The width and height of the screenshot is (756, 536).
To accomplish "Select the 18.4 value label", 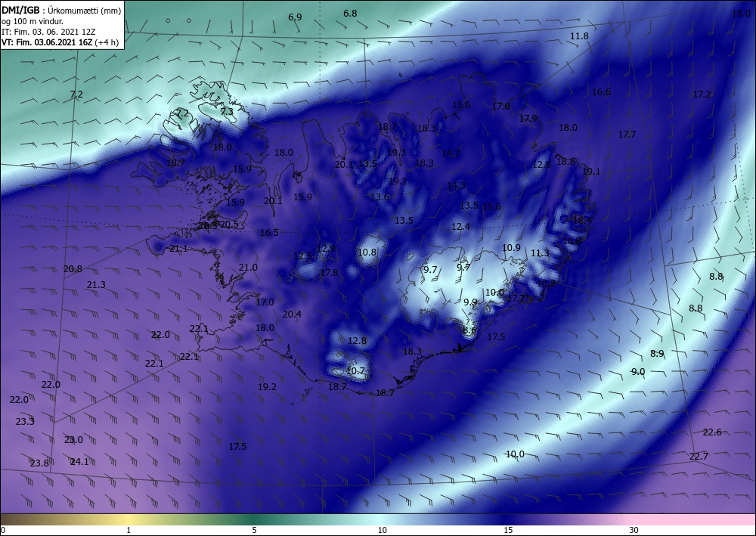I will click(x=582, y=220).
